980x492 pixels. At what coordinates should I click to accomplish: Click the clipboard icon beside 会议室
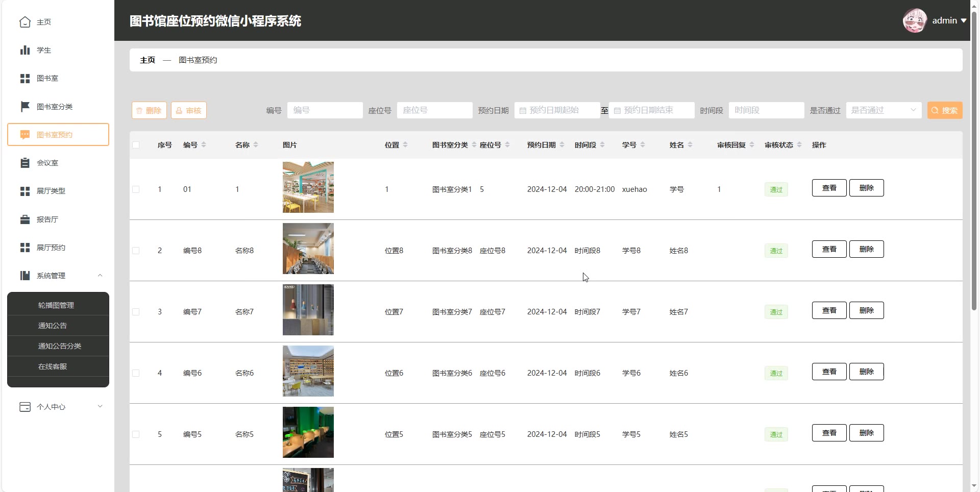[x=25, y=163]
